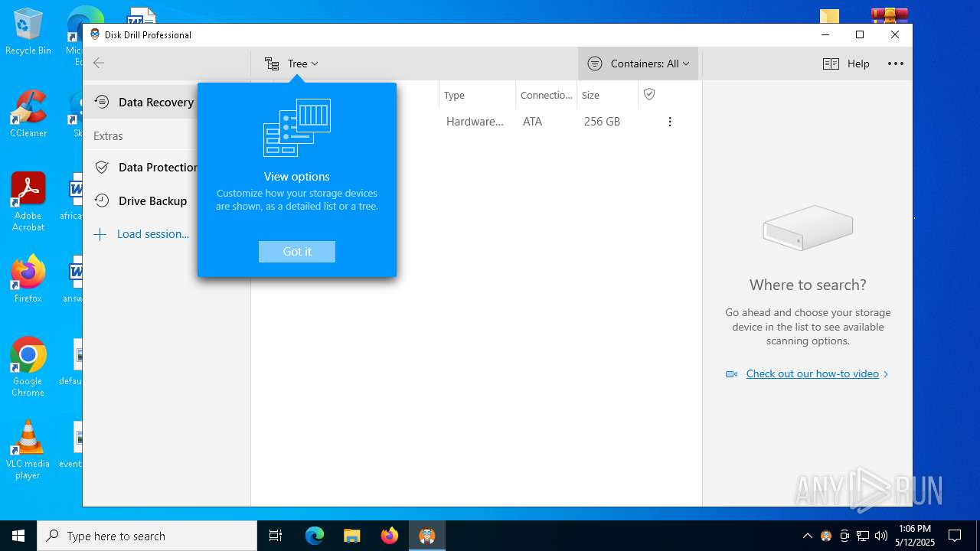
Task: Open Help panel
Action: coord(847,64)
